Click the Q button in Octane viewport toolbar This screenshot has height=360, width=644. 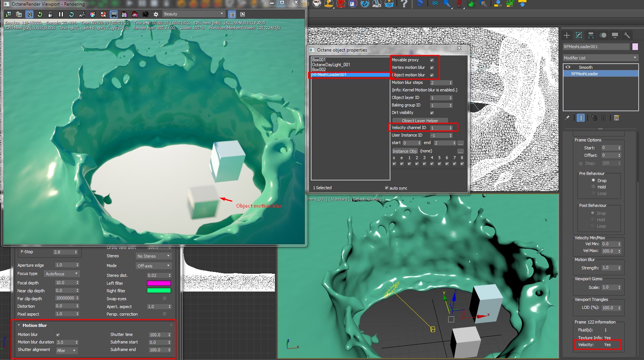click(29, 14)
